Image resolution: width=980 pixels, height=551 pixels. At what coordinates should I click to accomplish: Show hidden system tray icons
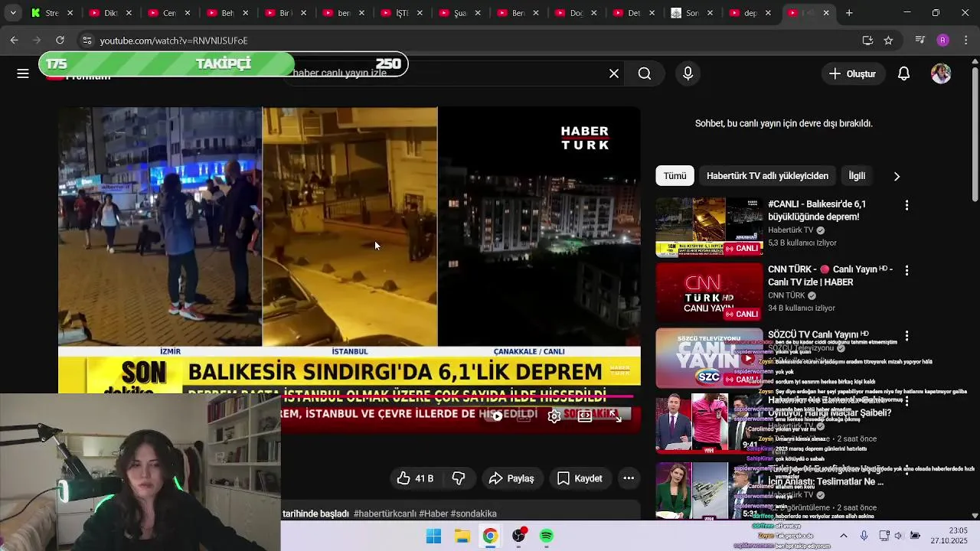point(843,536)
